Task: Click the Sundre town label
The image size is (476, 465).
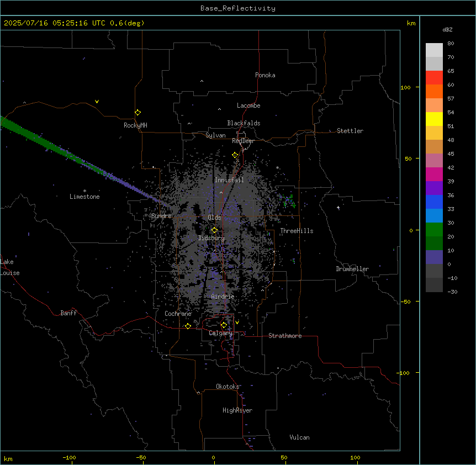Action: 161,216
